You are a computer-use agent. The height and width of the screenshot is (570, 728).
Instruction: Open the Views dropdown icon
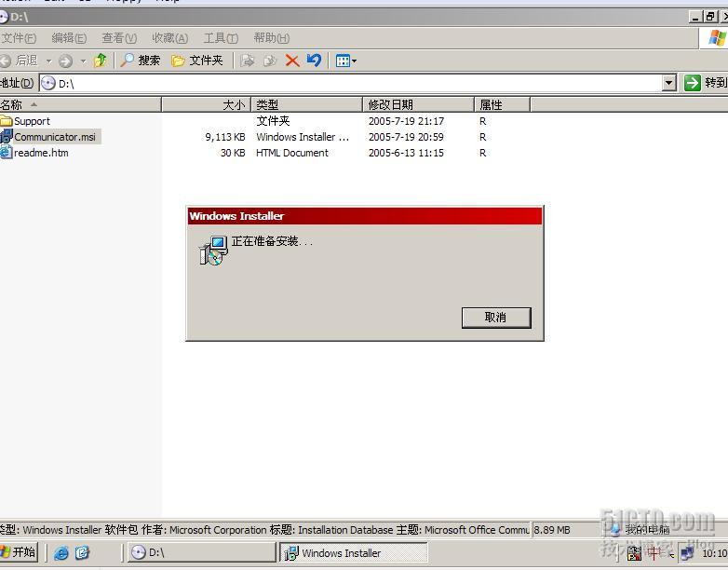[x=346, y=61]
